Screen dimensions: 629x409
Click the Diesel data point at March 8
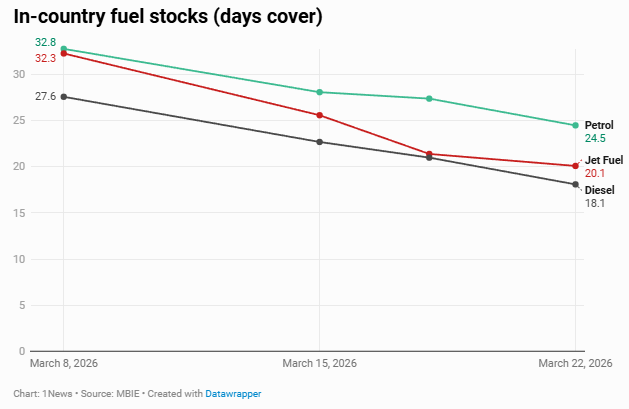coord(64,97)
